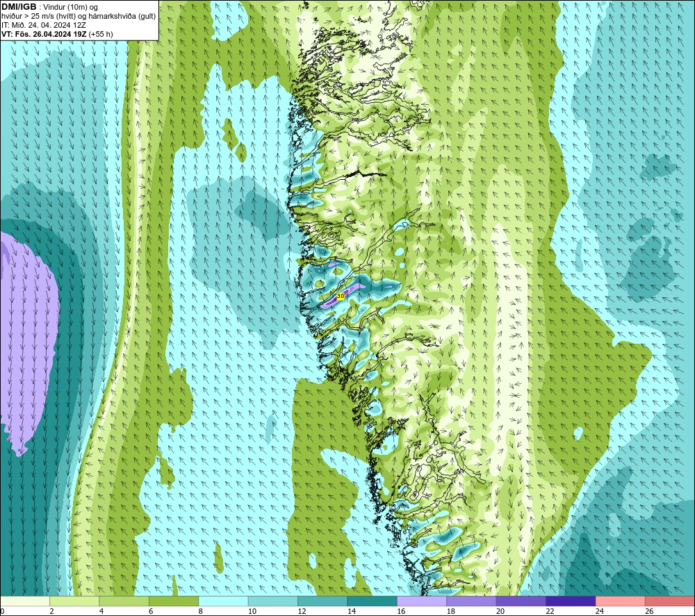Select the 2–4 m/s light green legend swatch
The image size is (695, 616).
[74, 601]
